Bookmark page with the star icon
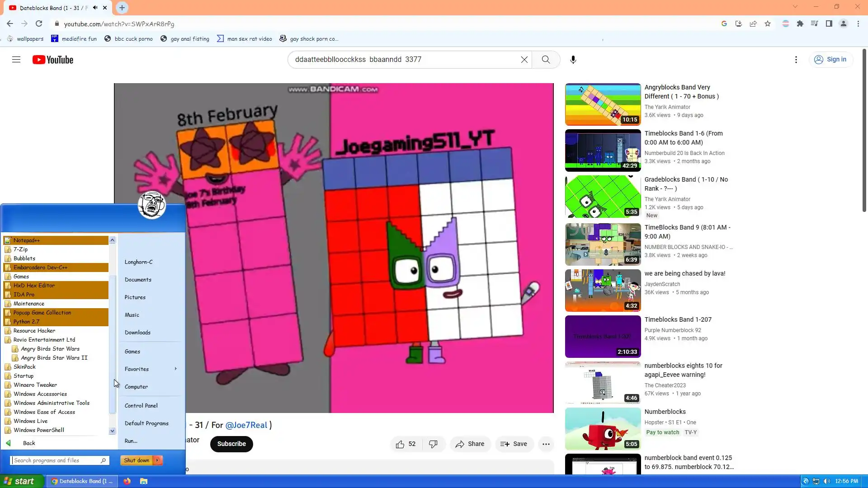 pos(768,24)
